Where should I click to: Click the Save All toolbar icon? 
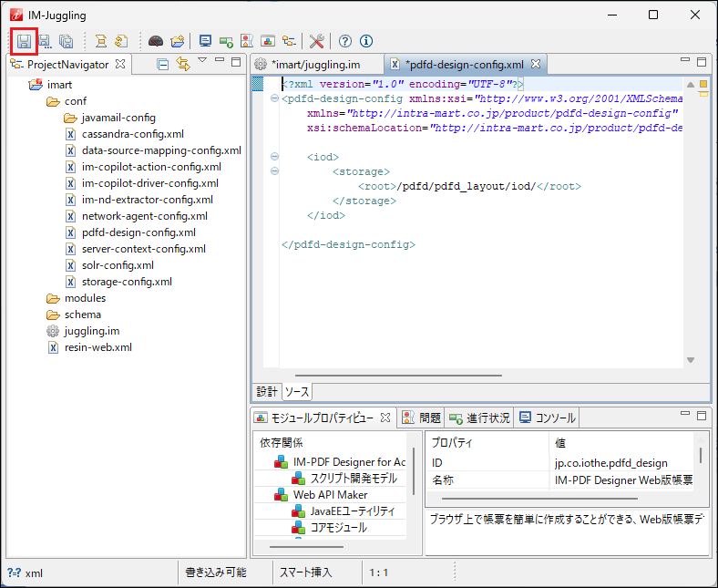(x=66, y=41)
